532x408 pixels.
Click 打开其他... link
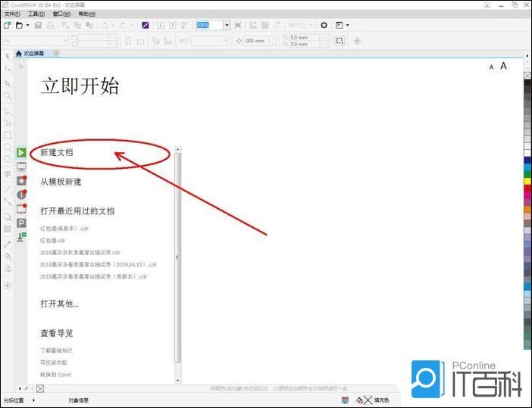point(59,304)
